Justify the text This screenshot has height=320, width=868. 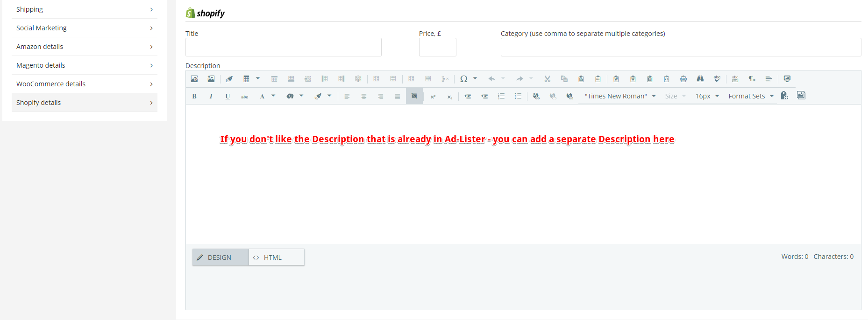[398, 96]
